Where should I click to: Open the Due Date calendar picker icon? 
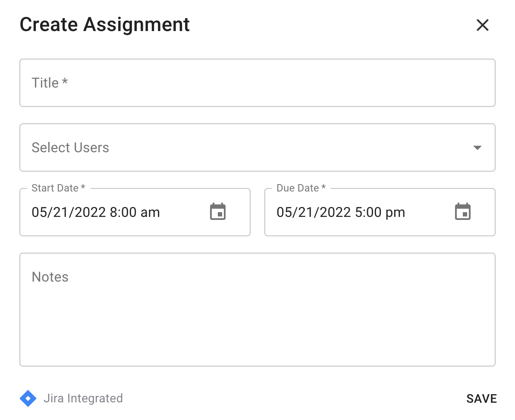(x=462, y=212)
